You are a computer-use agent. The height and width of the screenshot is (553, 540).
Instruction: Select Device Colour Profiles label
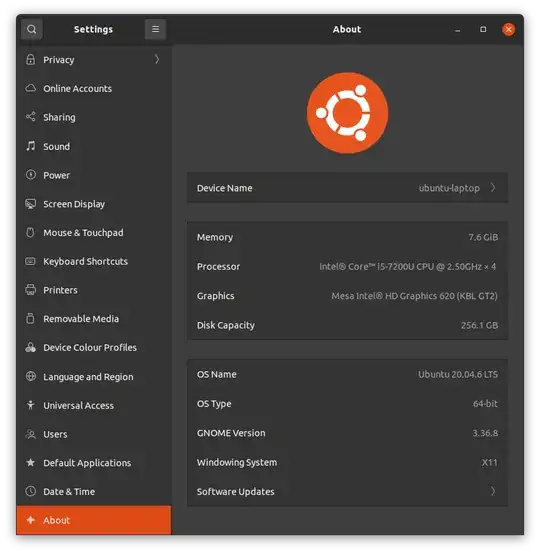point(90,347)
